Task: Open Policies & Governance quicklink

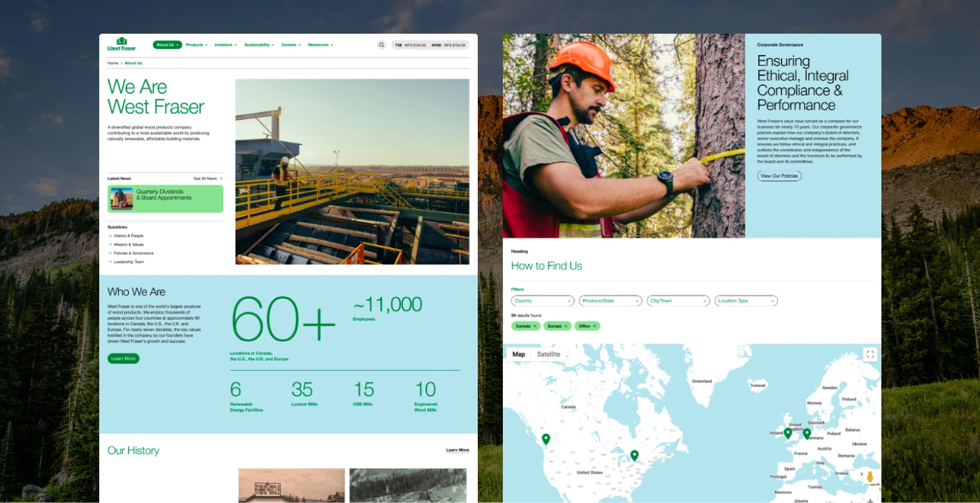Action: (x=134, y=253)
